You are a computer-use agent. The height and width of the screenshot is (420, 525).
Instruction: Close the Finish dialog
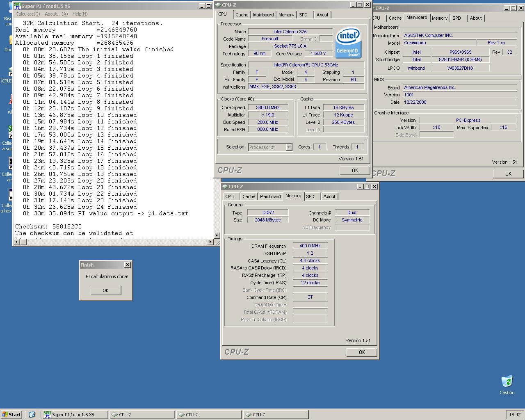coord(128,265)
